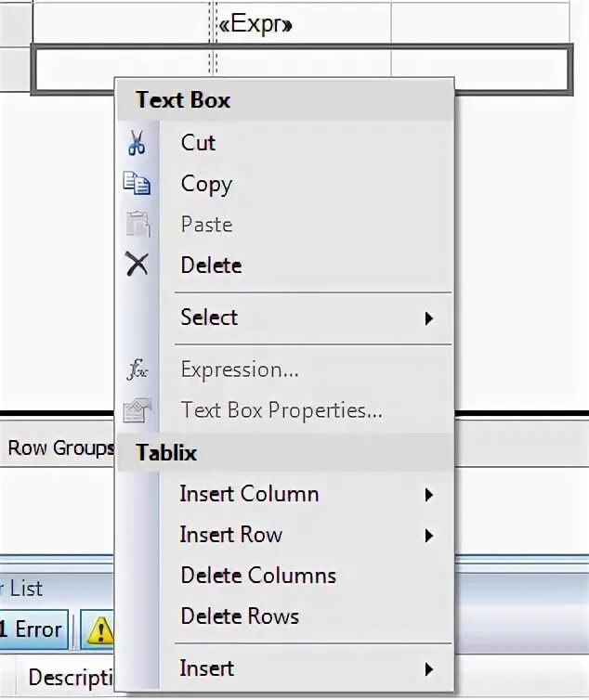Choose Cut from the context menu
The height and width of the screenshot is (700, 589).
[198, 143]
